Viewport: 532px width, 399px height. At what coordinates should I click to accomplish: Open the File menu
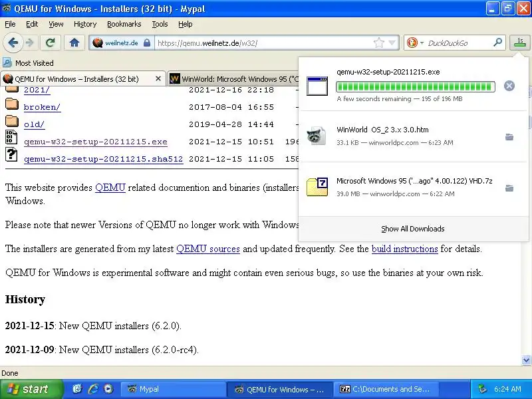[10, 24]
